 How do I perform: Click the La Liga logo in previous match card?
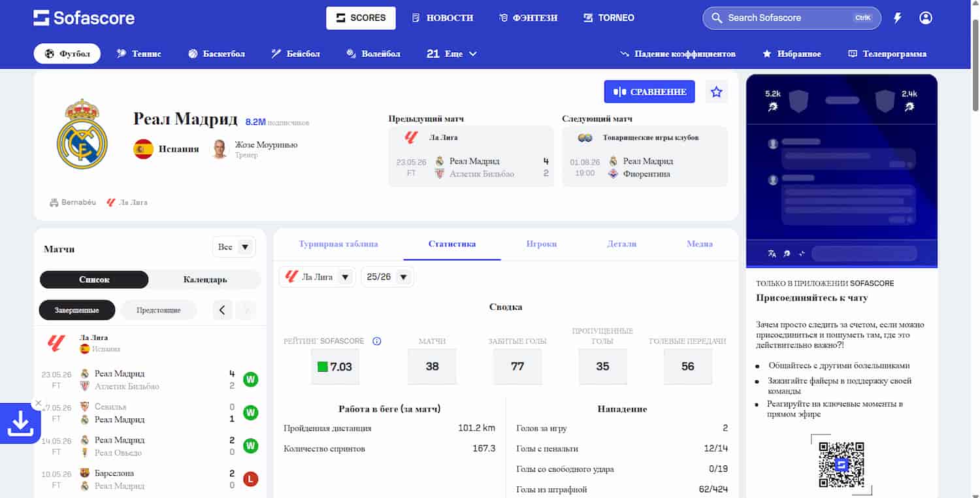pyautogui.click(x=411, y=138)
